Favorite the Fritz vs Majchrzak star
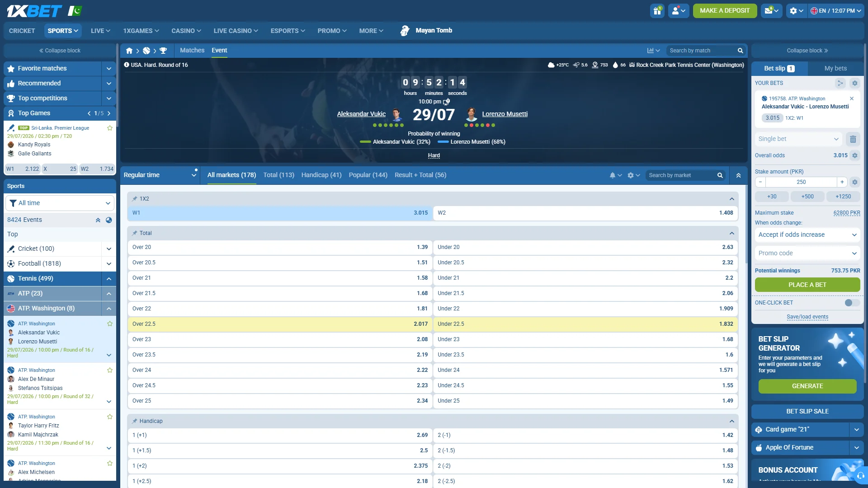Viewport: 868px width, 488px height. 109,417
